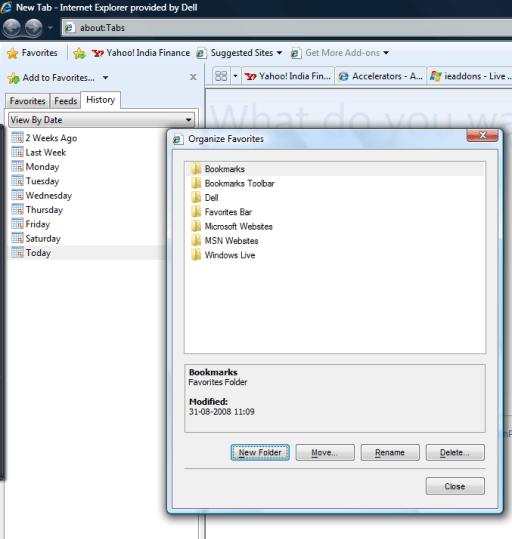Select the Dell folder
This screenshot has height=539, width=512.
(x=205, y=198)
